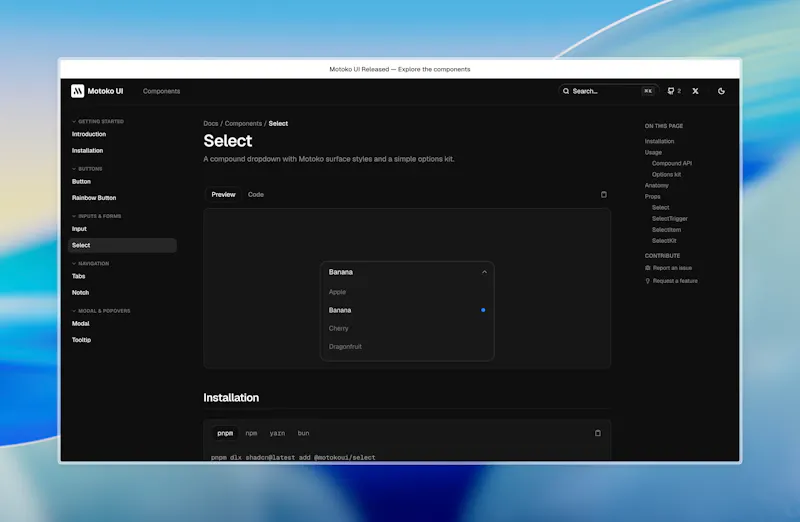The height and width of the screenshot is (522, 800).
Task: Open the Installation sidebar page
Action: click(87, 151)
